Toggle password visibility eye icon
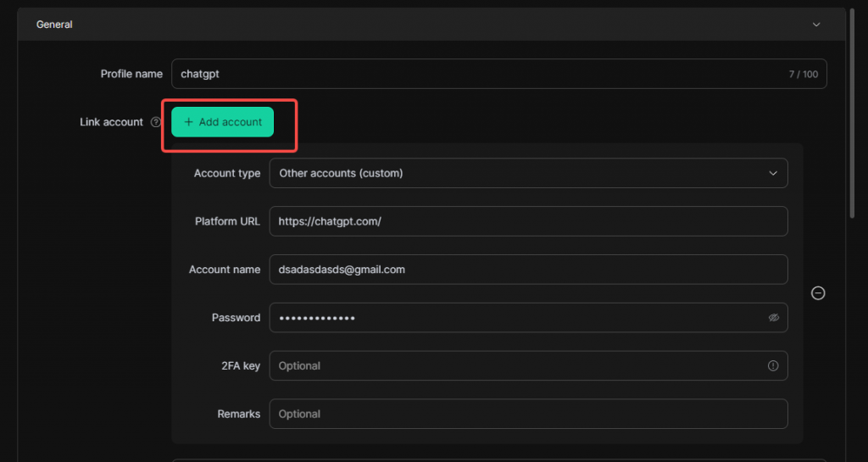868x462 pixels. click(x=773, y=318)
